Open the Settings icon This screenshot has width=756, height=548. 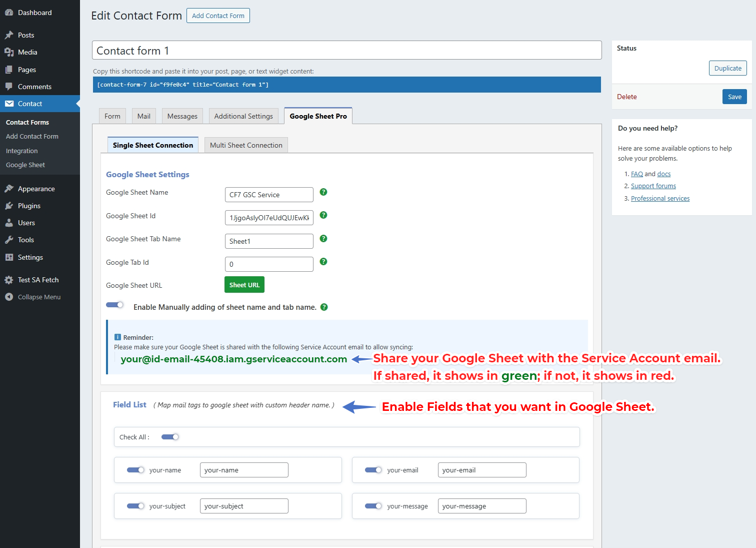point(10,257)
